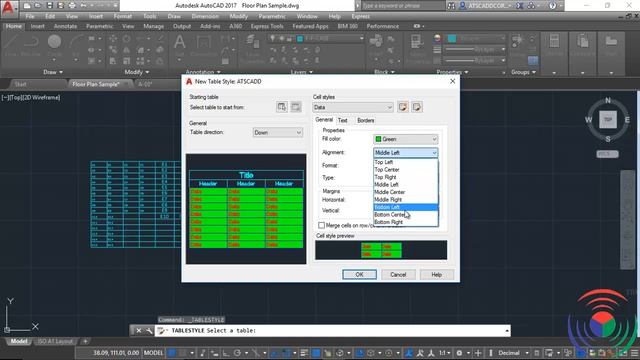The height and width of the screenshot is (360, 640).
Task: Close the command line with X icon
Action: pos(138,331)
